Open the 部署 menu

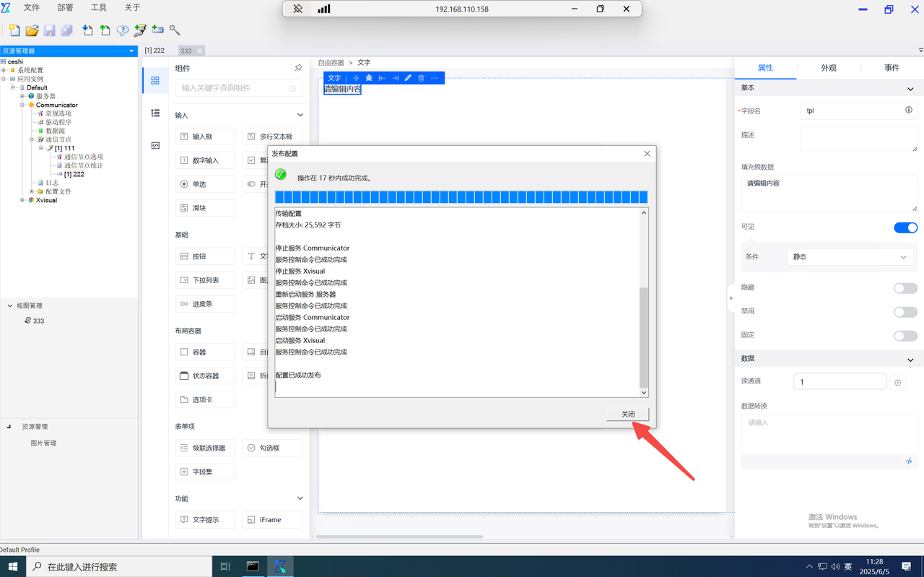(x=65, y=8)
